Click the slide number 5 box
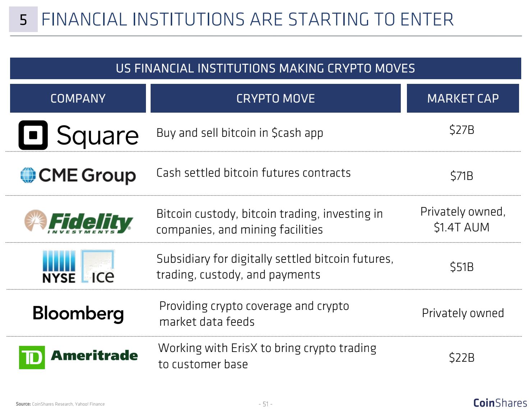Screen dimensions: 532x411 coord(23,19)
